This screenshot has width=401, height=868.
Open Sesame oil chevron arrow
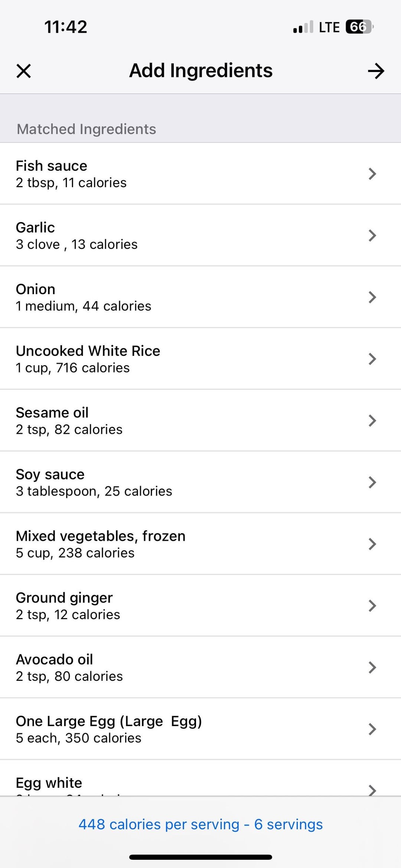pos(372,420)
